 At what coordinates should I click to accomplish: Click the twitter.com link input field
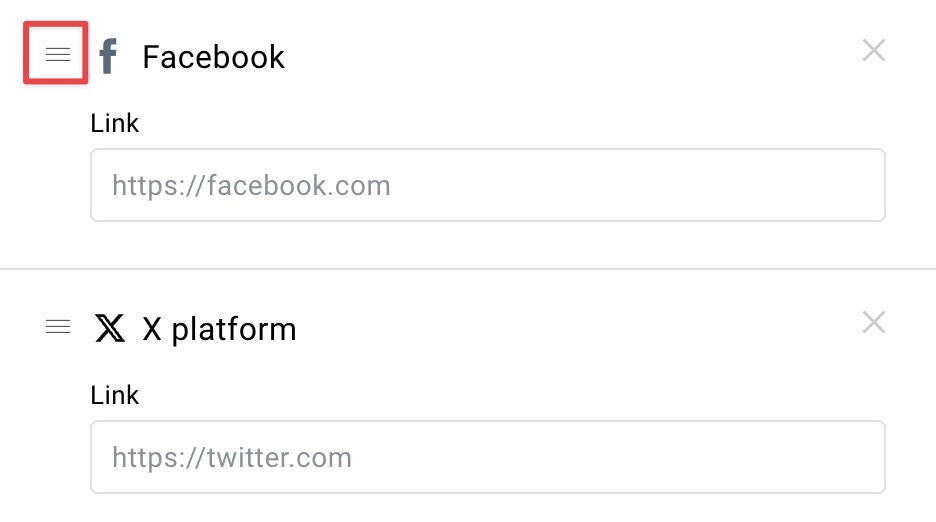(x=488, y=457)
